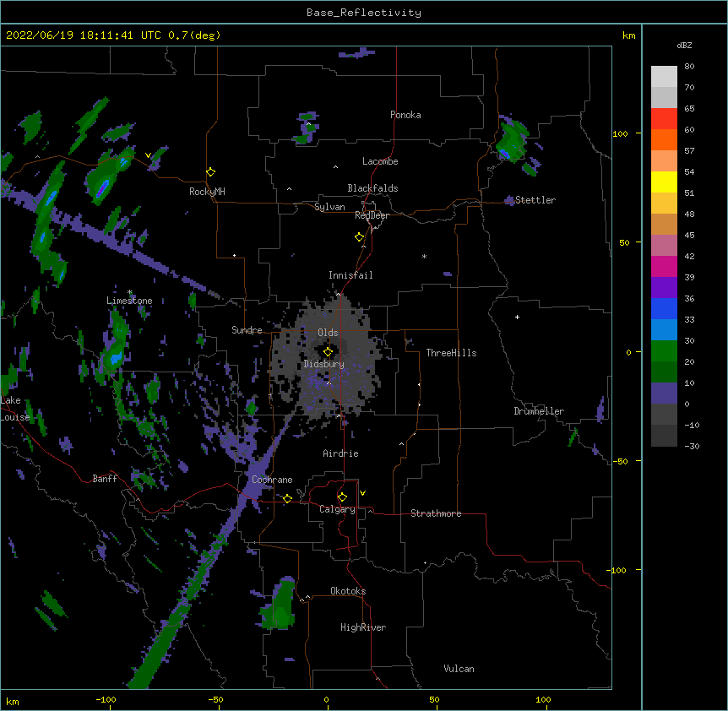This screenshot has width=728, height=711.
Task: Click the dark gray -10 dBZ legend swatch
Action: click(664, 436)
